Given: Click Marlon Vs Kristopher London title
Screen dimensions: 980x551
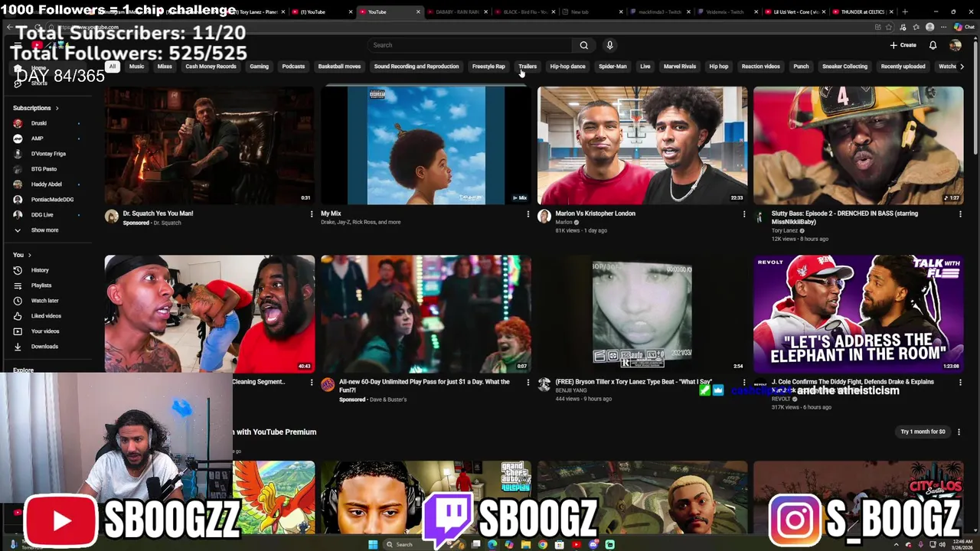Looking at the screenshot, I should [x=596, y=214].
